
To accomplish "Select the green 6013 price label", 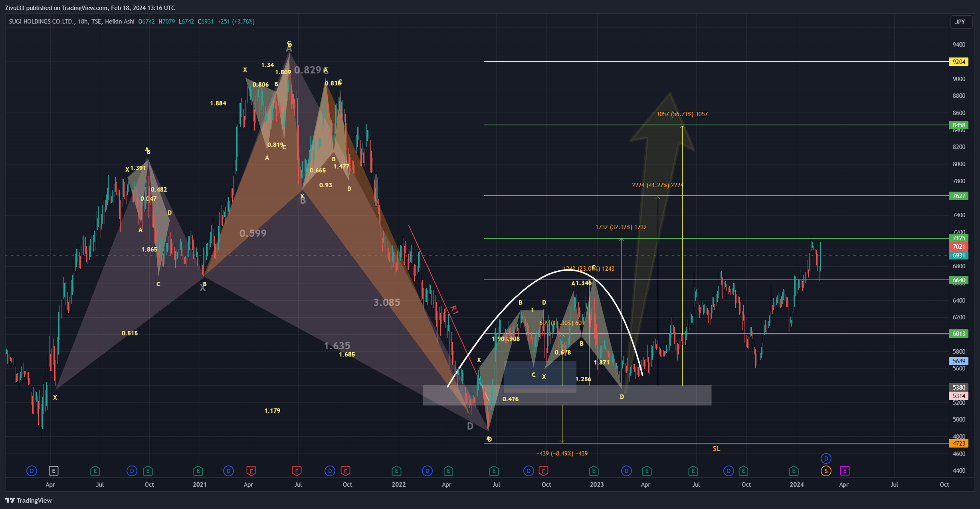I will tap(958, 333).
